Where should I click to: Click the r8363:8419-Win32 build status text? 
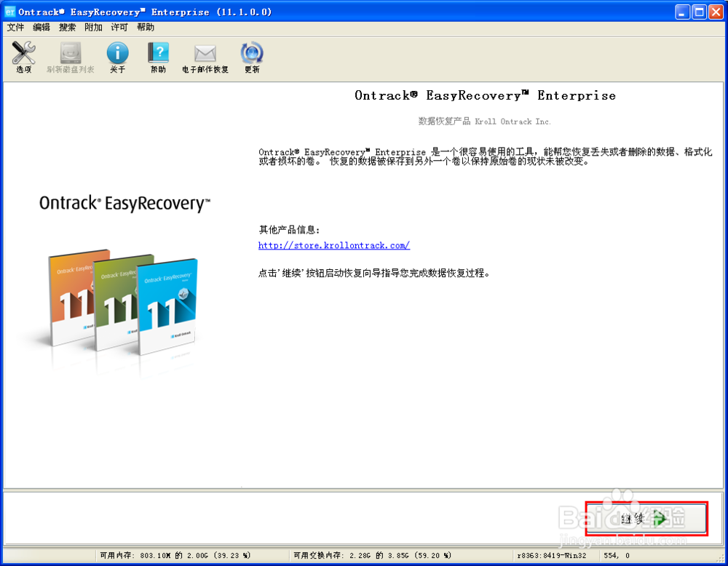click(x=551, y=555)
